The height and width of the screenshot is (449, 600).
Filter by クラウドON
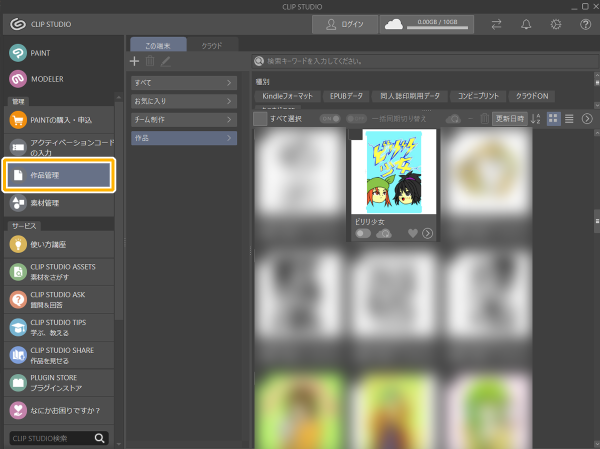(532, 96)
